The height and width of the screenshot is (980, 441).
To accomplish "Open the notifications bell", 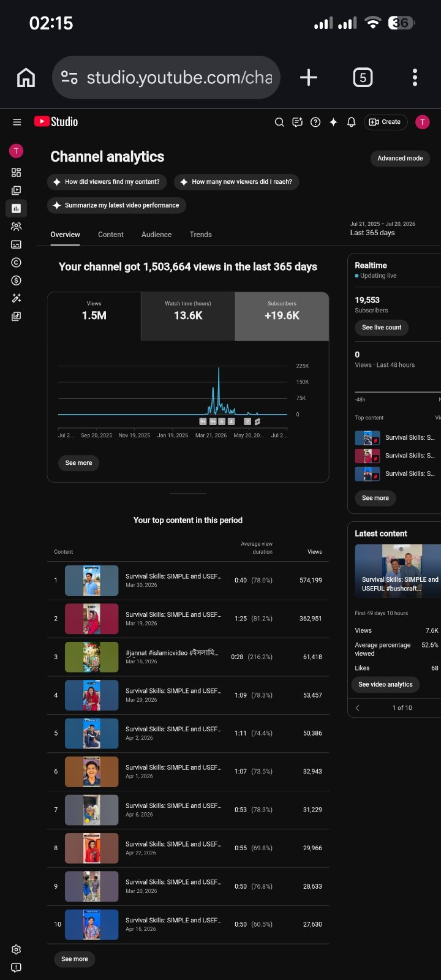I will [352, 122].
